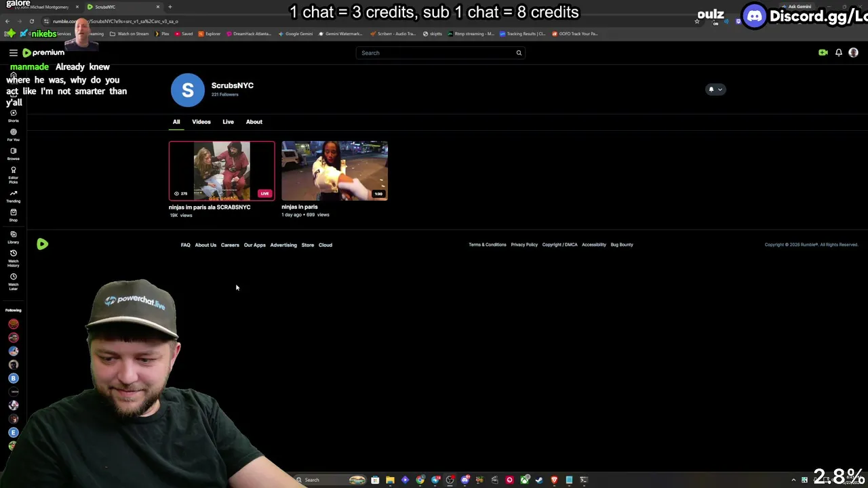This screenshot has width=868, height=488.
Task: Expand channel notification bell dropdown
Action: tap(715, 89)
